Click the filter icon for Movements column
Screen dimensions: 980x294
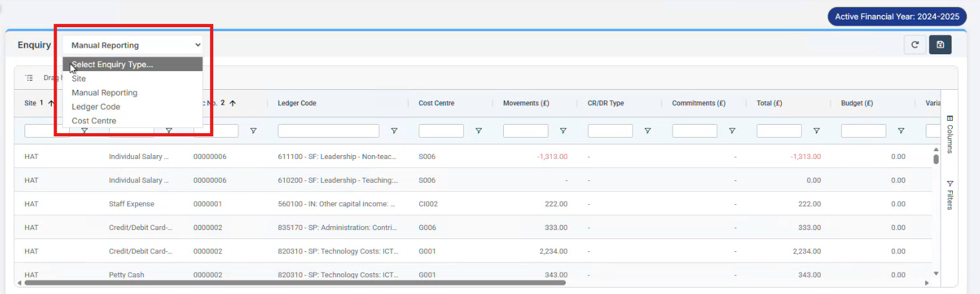coord(563,131)
